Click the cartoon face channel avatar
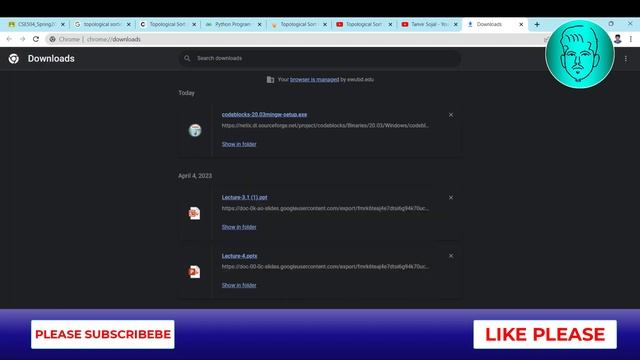Screen dimensions: 640x360 point(580,54)
